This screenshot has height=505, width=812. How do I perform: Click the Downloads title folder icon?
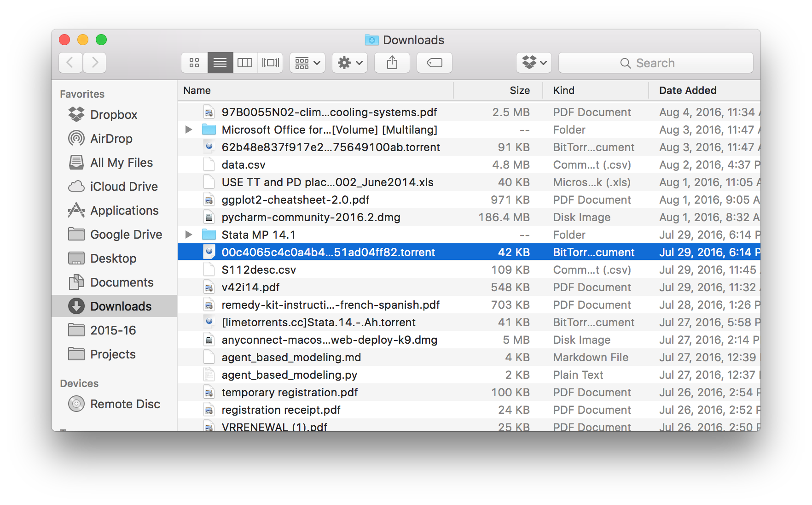371,40
